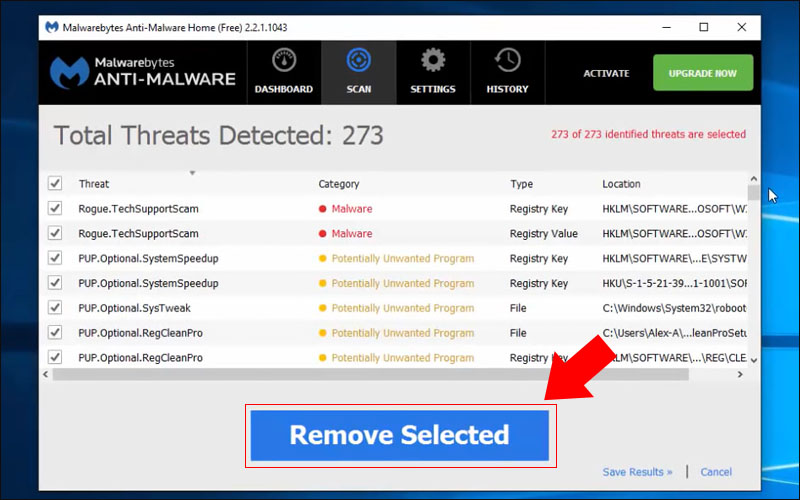Sort by the Location column header
800x500 pixels.
pyautogui.click(x=621, y=184)
